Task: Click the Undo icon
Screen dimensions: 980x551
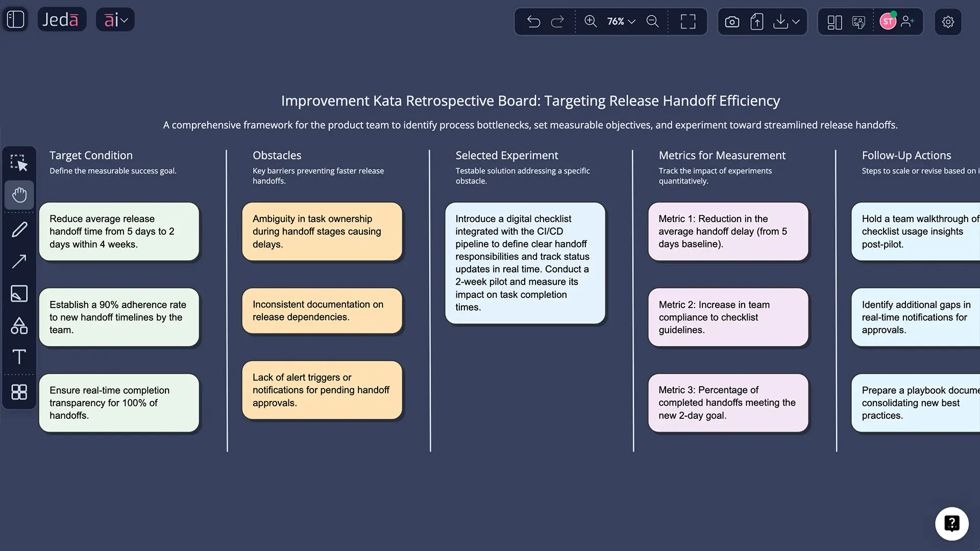Action: (534, 21)
